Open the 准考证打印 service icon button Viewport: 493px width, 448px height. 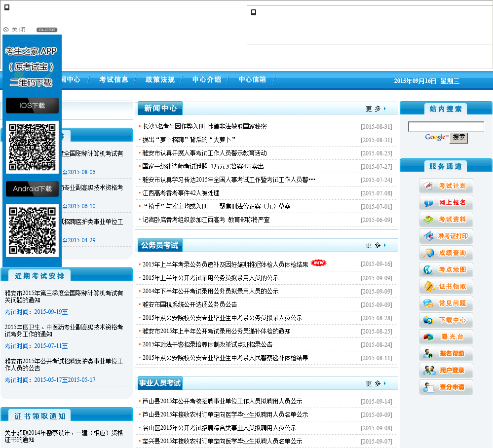(x=446, y=236)
